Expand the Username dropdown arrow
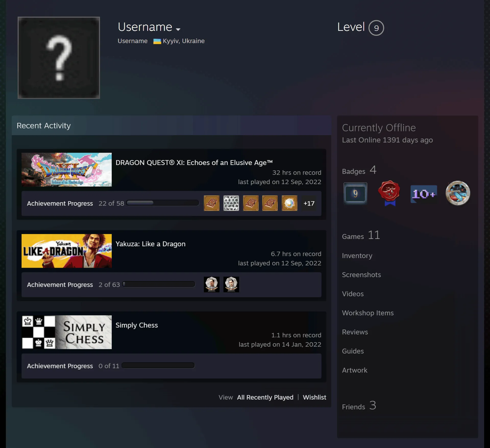490x448 pixels. (x=178, y=29)
